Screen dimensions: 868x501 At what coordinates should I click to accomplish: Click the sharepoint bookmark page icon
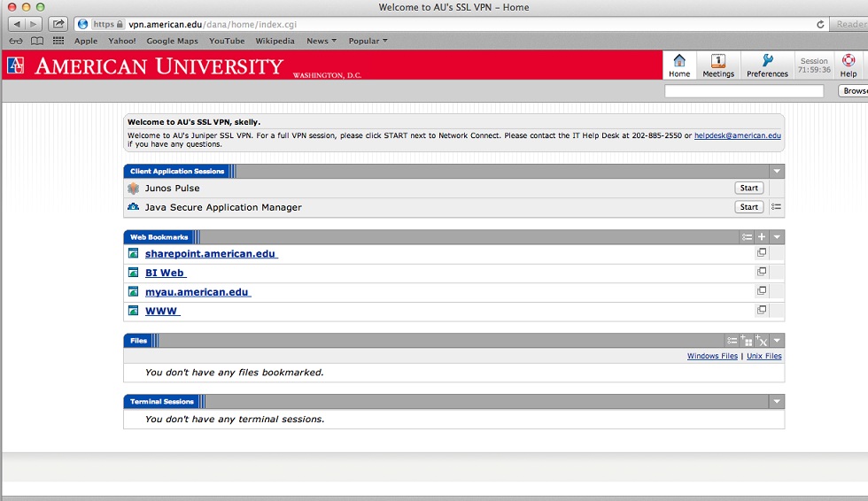134,253
